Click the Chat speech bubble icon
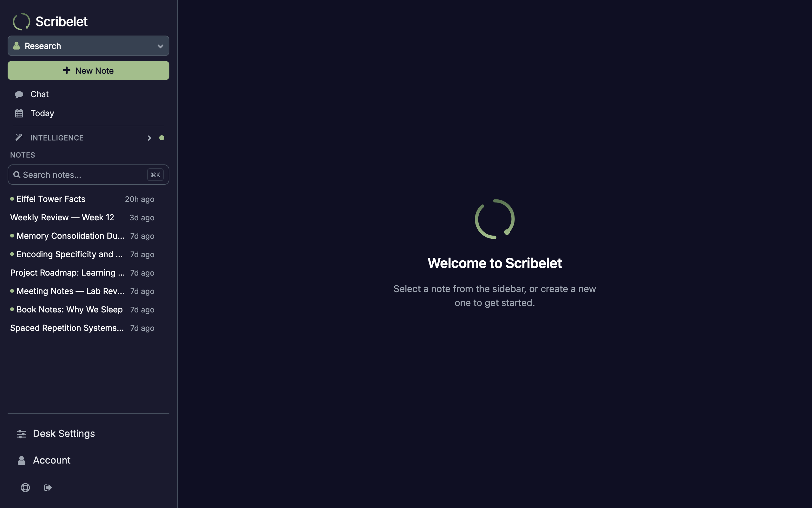The image size is (812, 508). coord(19,95)
